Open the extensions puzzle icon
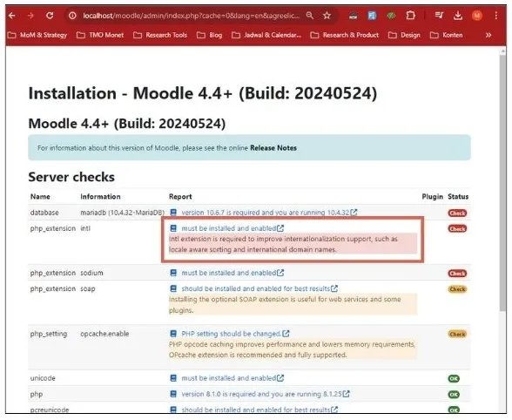512x420 pixels. (410, 16)
